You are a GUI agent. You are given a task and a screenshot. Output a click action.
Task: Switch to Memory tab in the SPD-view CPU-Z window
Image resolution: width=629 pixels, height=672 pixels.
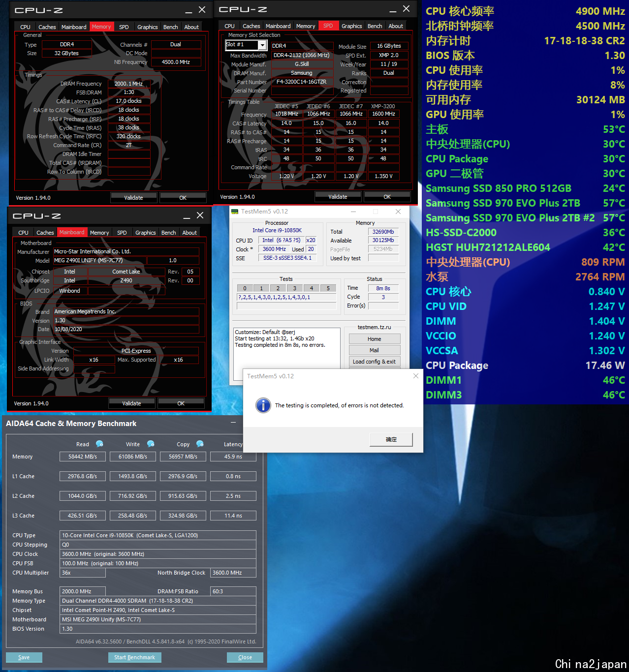click(x=306, y=26)
